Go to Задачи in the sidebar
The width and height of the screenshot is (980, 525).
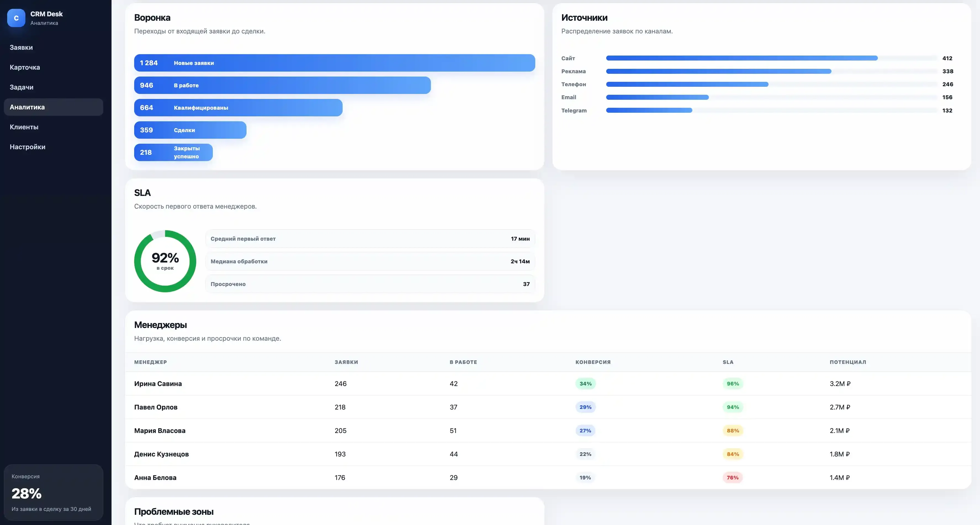(x=53, y=87)
